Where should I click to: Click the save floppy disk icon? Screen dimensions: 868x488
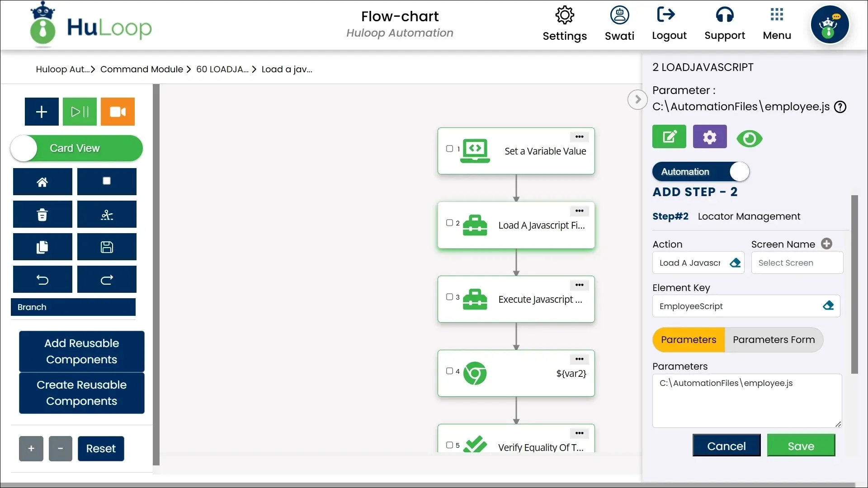pos(107,247)
